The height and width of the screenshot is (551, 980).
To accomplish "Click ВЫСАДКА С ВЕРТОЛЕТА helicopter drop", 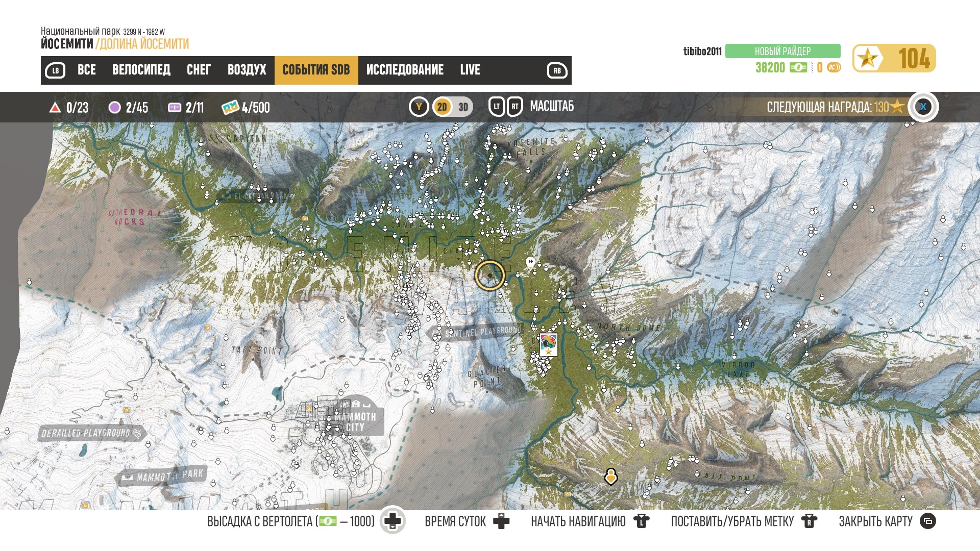I will pyautogui.click(x=291, y=521).
